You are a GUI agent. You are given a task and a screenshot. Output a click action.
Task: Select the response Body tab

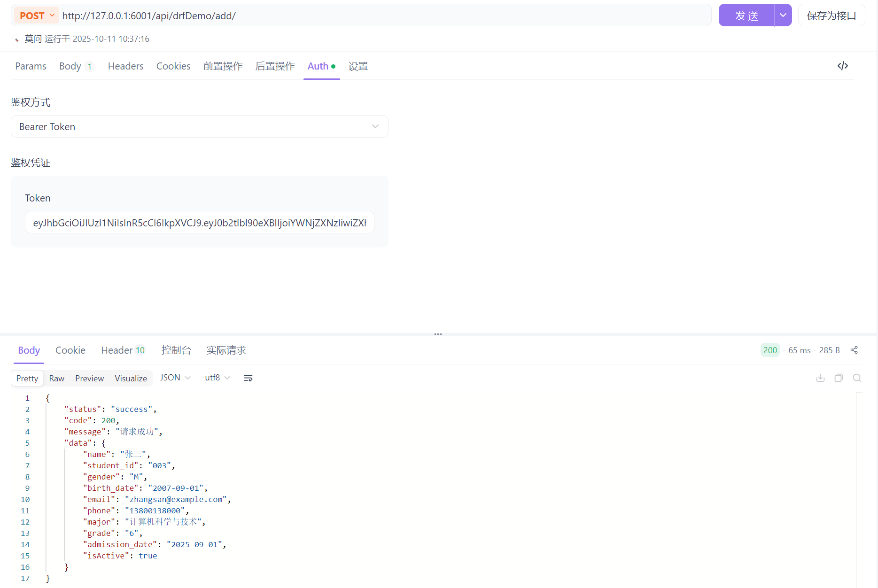click(x=29, y=350)
